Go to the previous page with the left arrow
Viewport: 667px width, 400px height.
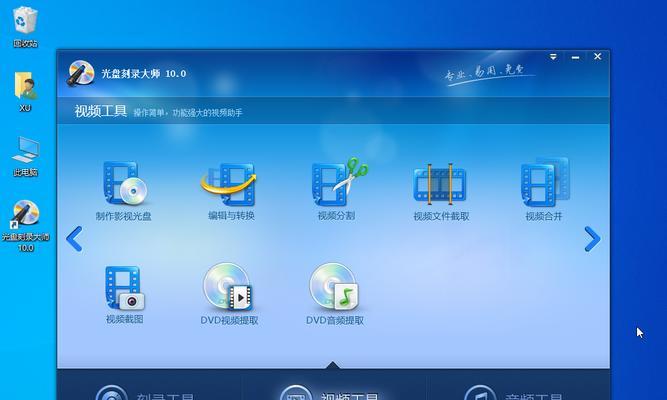click(74, 239)
